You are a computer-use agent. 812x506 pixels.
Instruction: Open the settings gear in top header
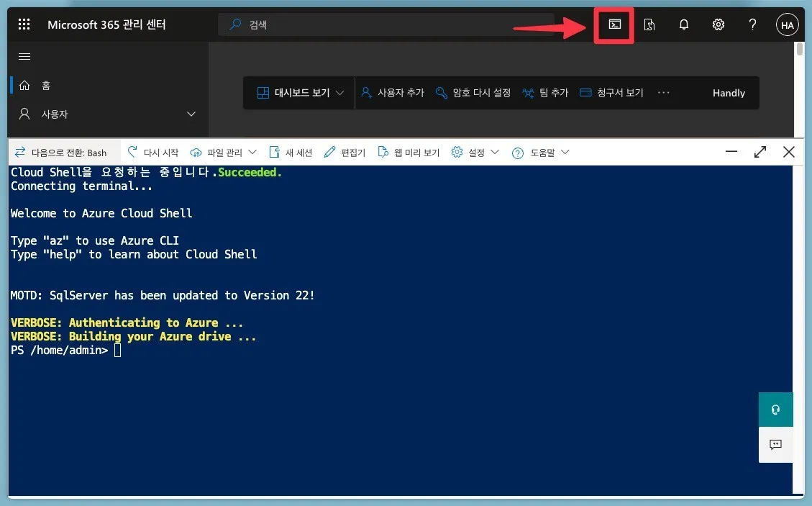click(718, 24)
